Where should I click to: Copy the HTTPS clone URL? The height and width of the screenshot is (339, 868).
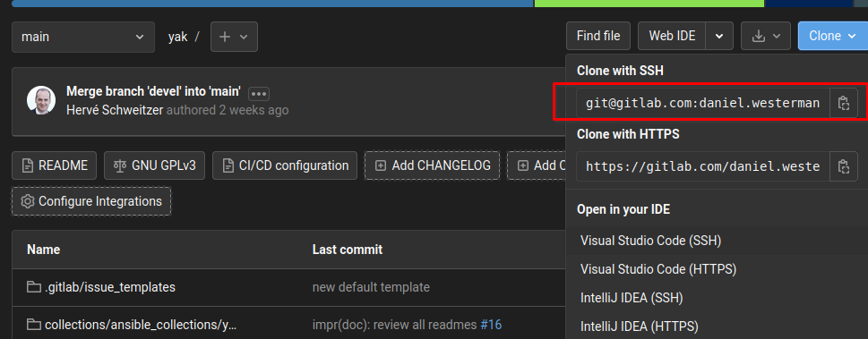[x=843, y=166]
